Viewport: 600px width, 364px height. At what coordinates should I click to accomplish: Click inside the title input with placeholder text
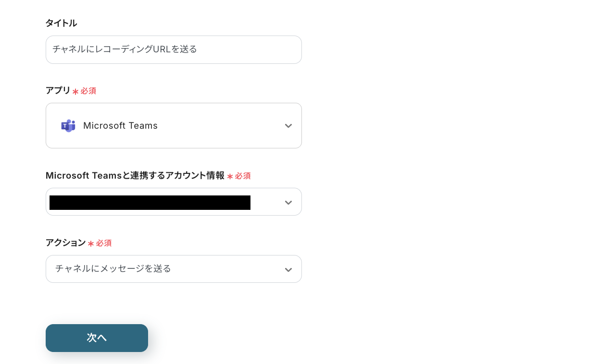click(174, 49)
